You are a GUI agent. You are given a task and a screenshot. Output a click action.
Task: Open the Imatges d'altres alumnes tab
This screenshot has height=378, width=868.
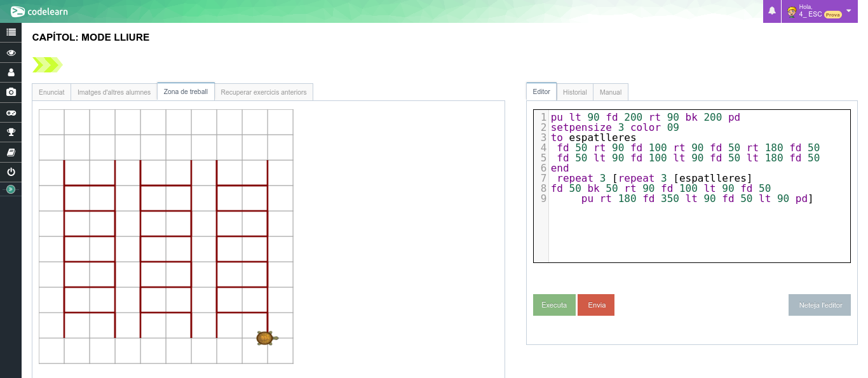point(114,92)
